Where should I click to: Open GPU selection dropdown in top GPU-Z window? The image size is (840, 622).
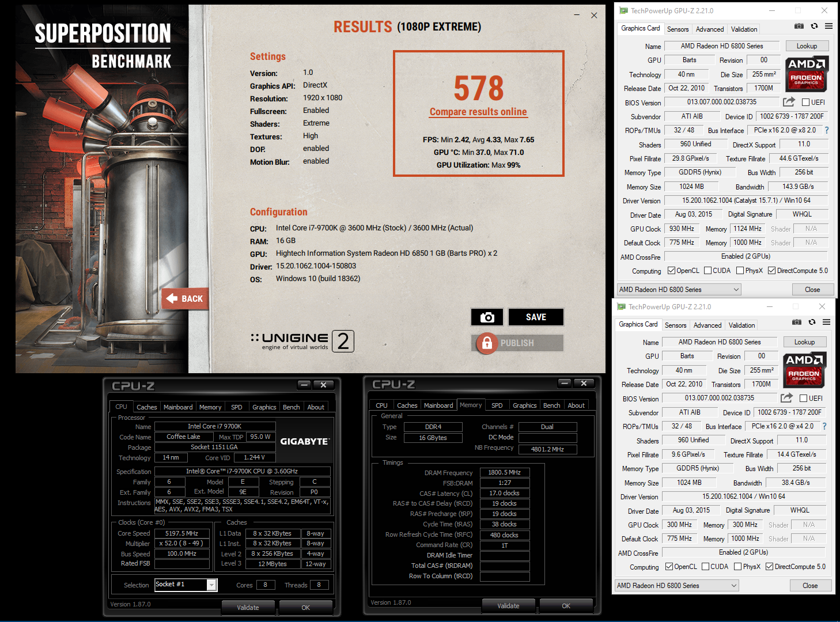click(679, 290)
